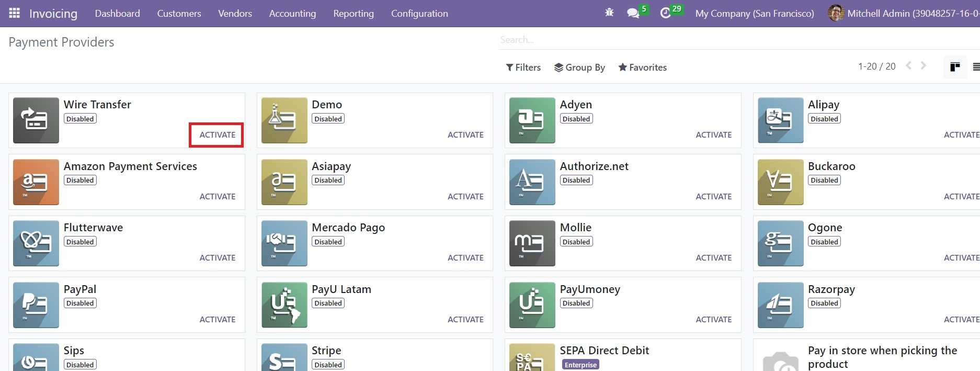Click the Mercado Pago provider icon
Screen dimensions: 980x371
pos(284,243)
